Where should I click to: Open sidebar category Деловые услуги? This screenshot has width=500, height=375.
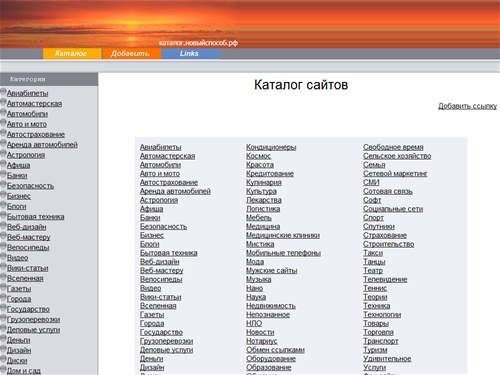[x=33, y=330]
